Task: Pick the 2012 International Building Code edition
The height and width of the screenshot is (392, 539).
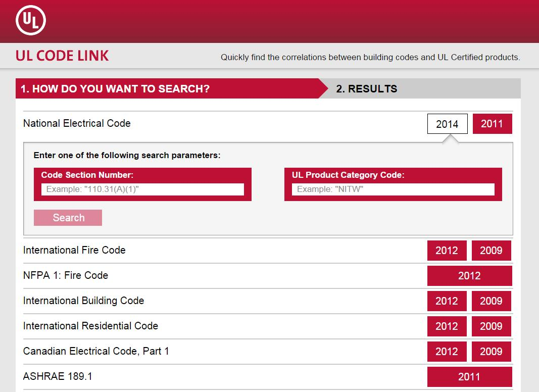Action: pyautogui.click(x=447, y=301)
